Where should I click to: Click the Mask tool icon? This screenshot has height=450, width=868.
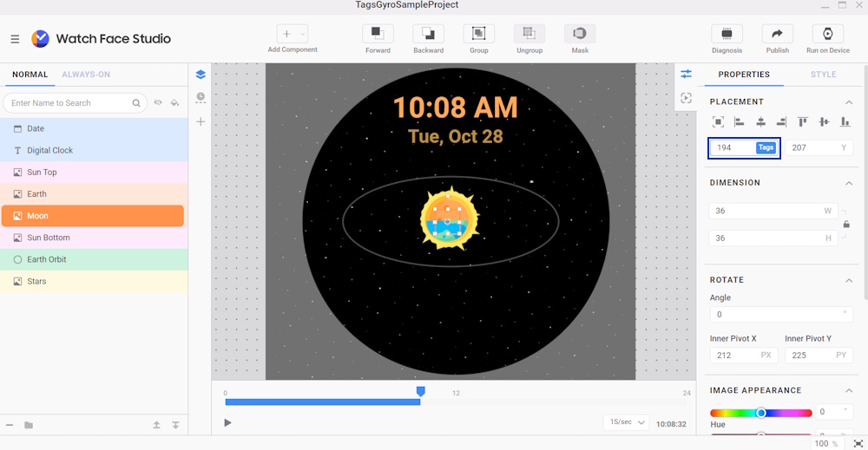580,34
